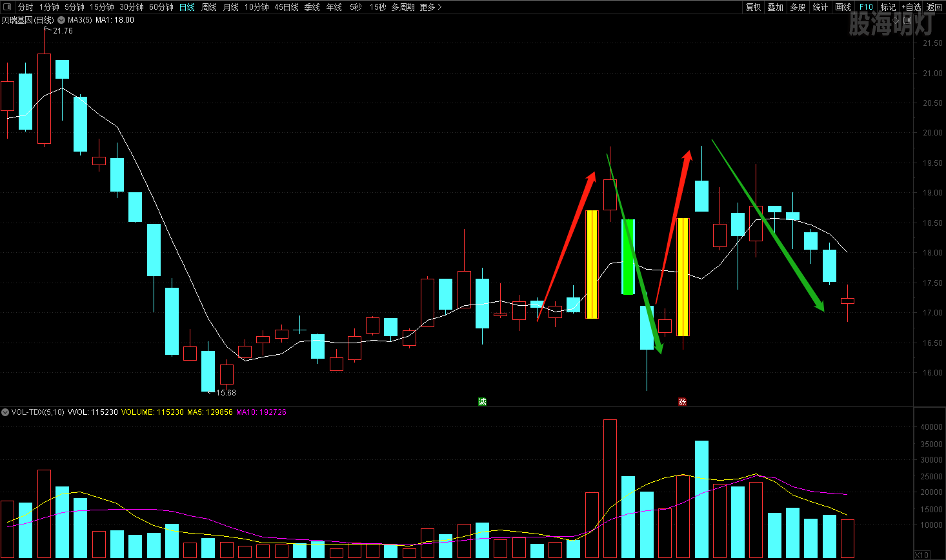
Task: Click the green 减 event marker
Action: click(482, 401)
